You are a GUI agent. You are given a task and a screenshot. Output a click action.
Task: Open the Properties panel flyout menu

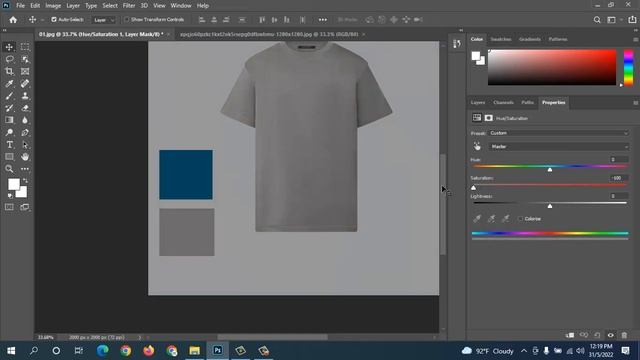coord(636,102)
